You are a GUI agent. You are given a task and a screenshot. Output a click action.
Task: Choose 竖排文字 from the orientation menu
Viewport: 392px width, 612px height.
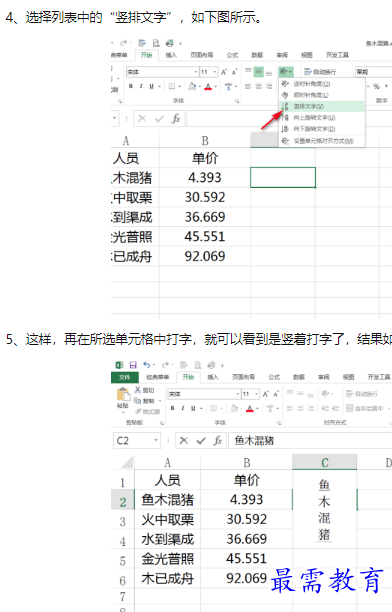322,106
